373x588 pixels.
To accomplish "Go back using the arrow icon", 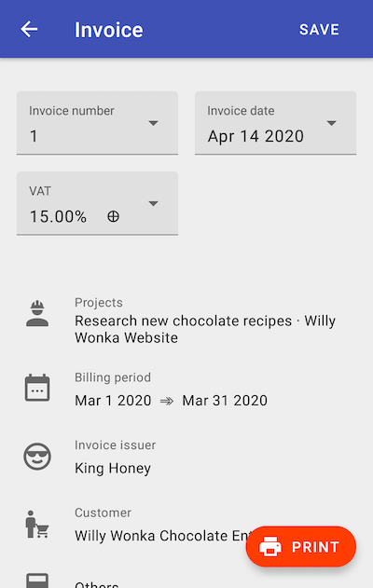I will [x=29, y=29].
